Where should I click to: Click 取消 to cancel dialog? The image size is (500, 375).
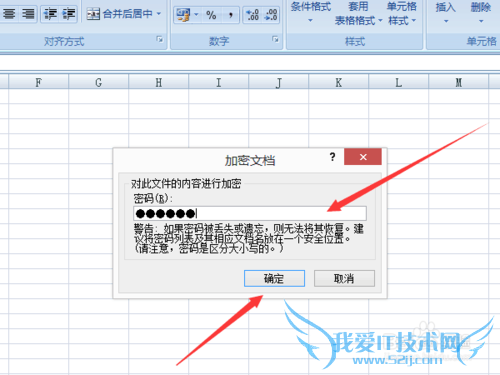pos(344,278)
